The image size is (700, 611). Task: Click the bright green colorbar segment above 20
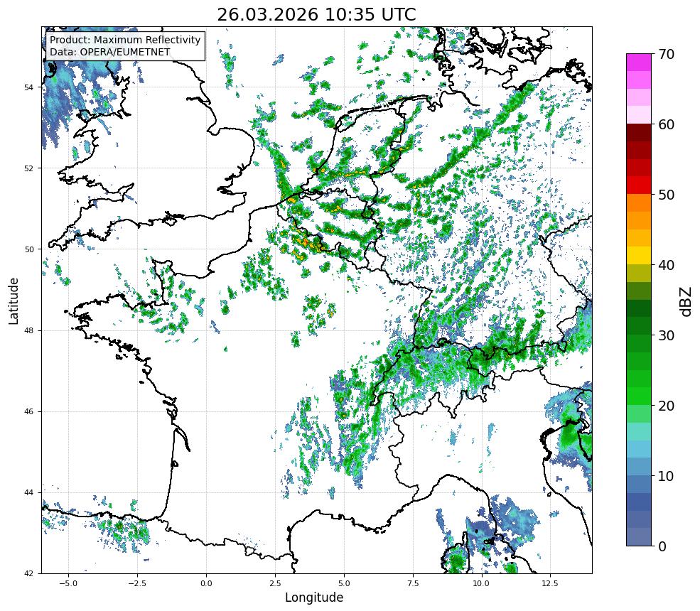(639, 396)
